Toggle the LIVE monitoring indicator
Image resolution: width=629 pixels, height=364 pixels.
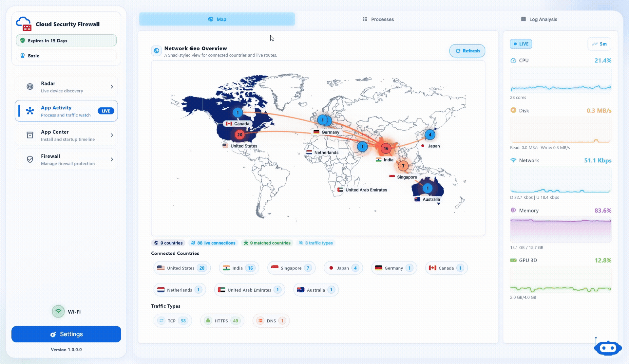coord(521,44)
